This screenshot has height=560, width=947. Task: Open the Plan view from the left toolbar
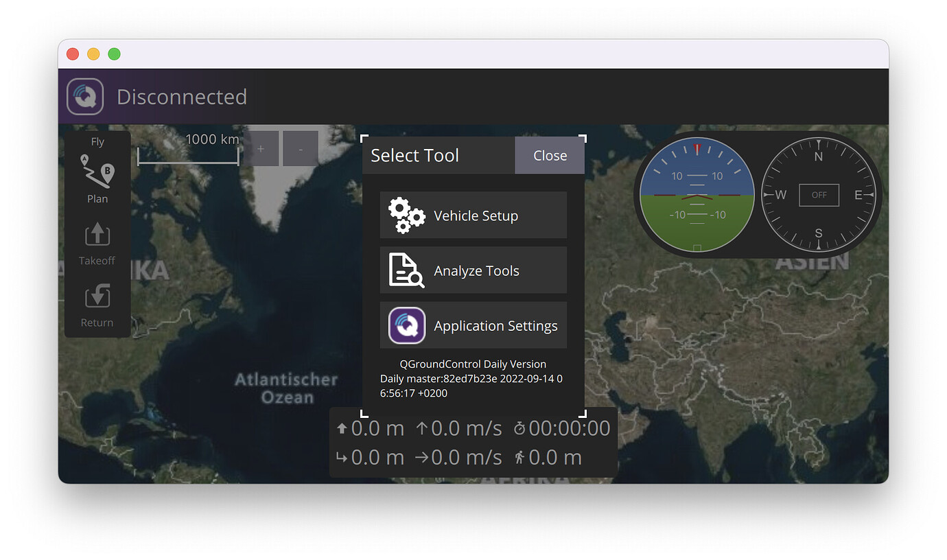(97, 178)
